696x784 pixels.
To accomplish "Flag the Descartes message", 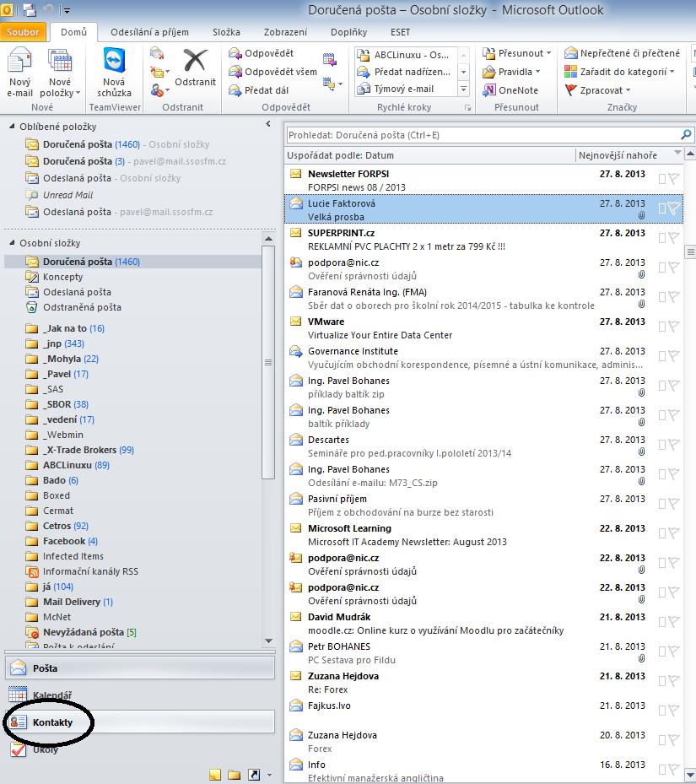I will tap(673, 445).
